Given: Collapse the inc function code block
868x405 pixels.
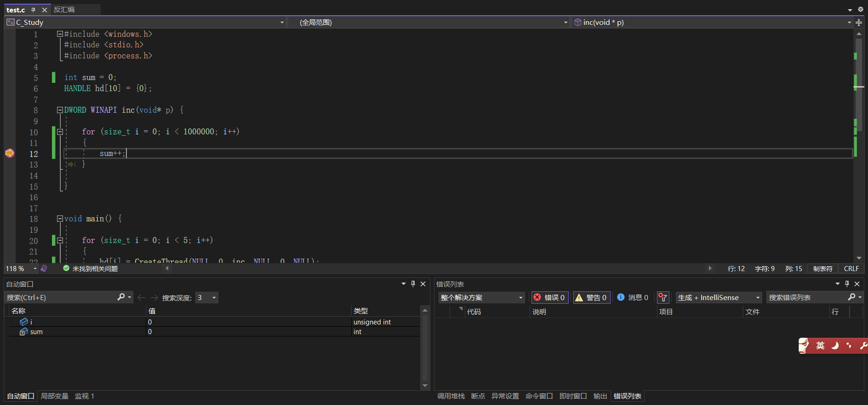Looking at the screenshot, I should pos(60,110).
